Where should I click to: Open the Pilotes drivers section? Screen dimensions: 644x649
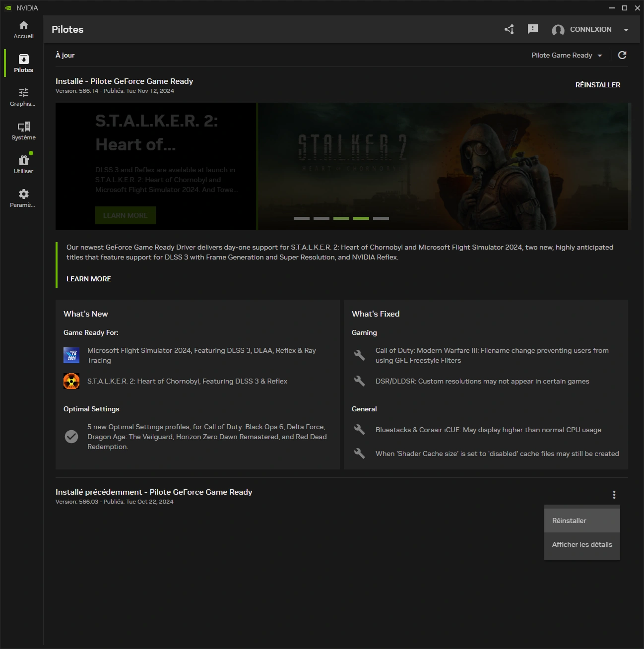pyautogui.click(x=23, y=63)
